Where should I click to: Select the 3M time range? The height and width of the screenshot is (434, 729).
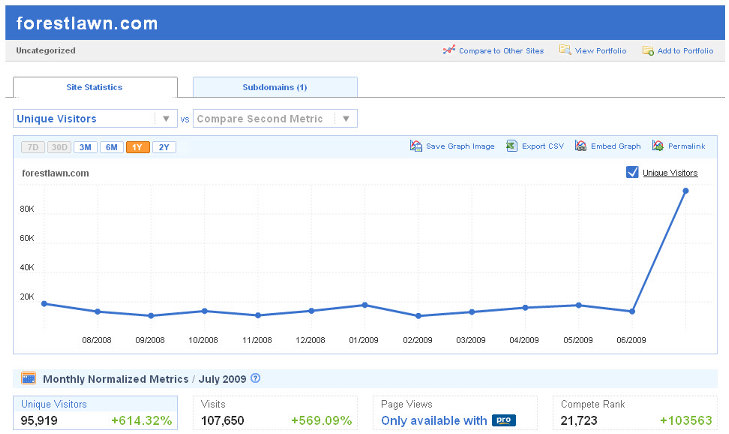point(85,147)
